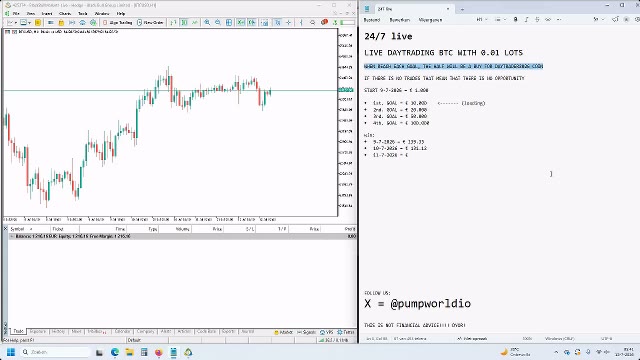
Task: Switch to the Journal tab
Action: [x=247, y=331]
